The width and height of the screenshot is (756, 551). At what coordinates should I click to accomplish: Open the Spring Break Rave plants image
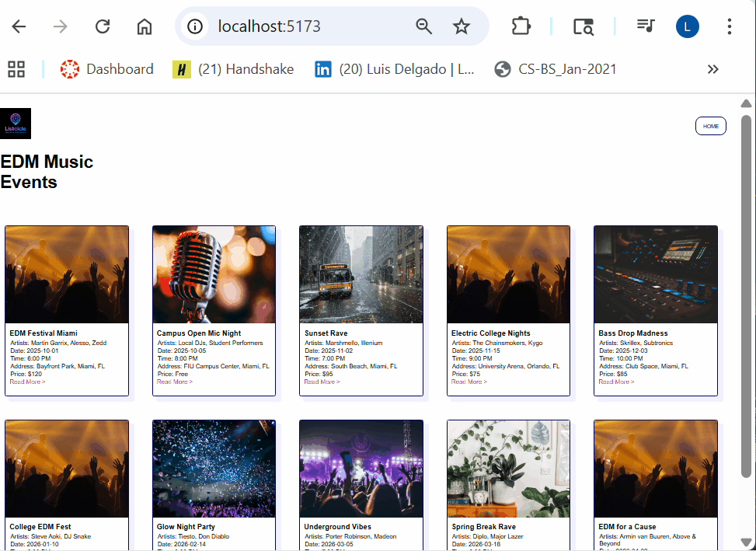coord(509,469)
